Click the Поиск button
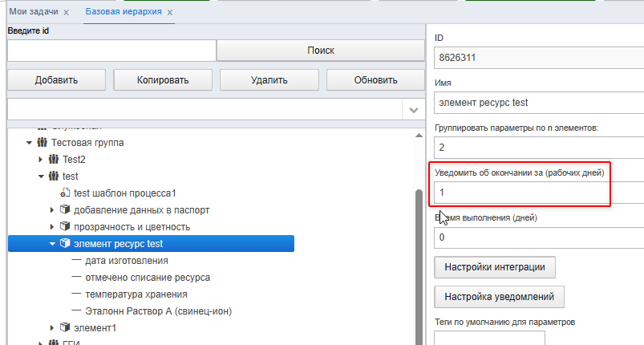644x345 pixels. pos(321,51)
